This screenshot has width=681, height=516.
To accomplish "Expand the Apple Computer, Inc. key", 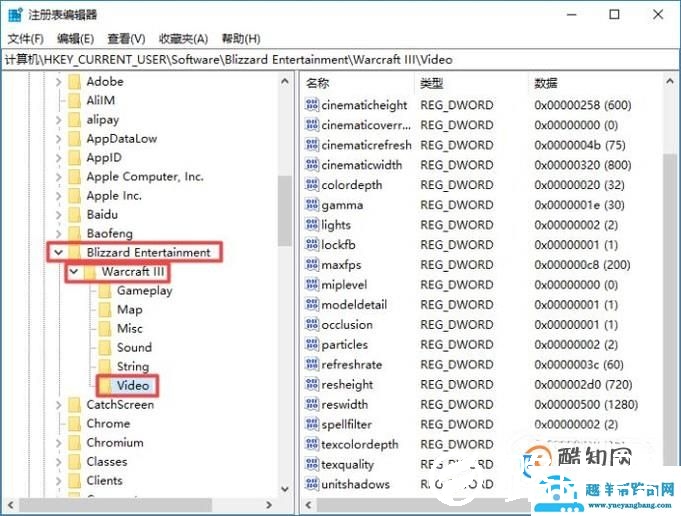I will pos(59,177).
